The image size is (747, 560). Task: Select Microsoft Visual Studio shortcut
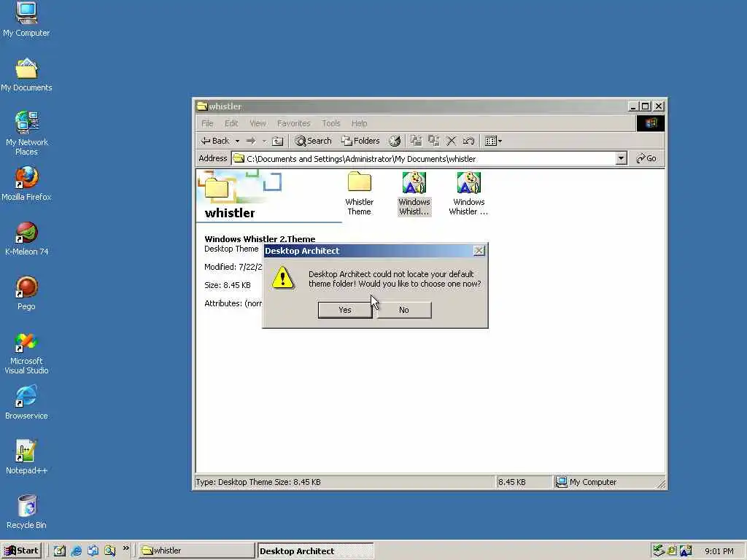[x=26, y=354]
